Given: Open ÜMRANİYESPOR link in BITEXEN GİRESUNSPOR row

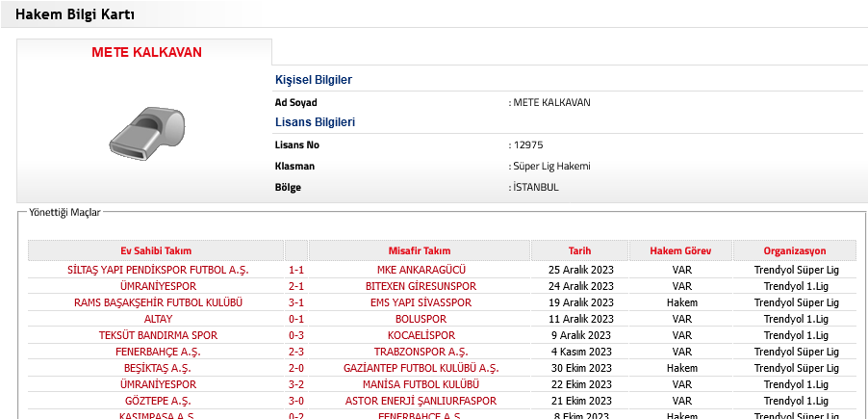Looking at the screenshot, I should [x=158, y=286].
